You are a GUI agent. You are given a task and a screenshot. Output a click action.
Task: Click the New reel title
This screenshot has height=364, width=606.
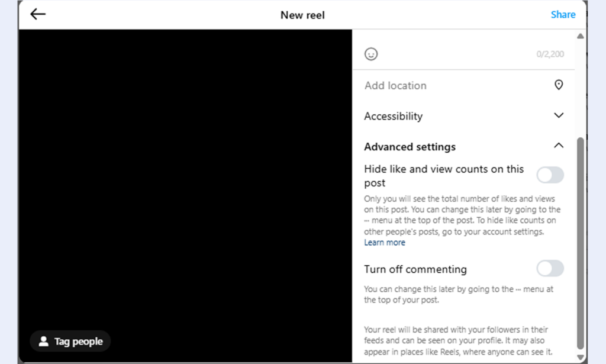(x=302, y=15)
